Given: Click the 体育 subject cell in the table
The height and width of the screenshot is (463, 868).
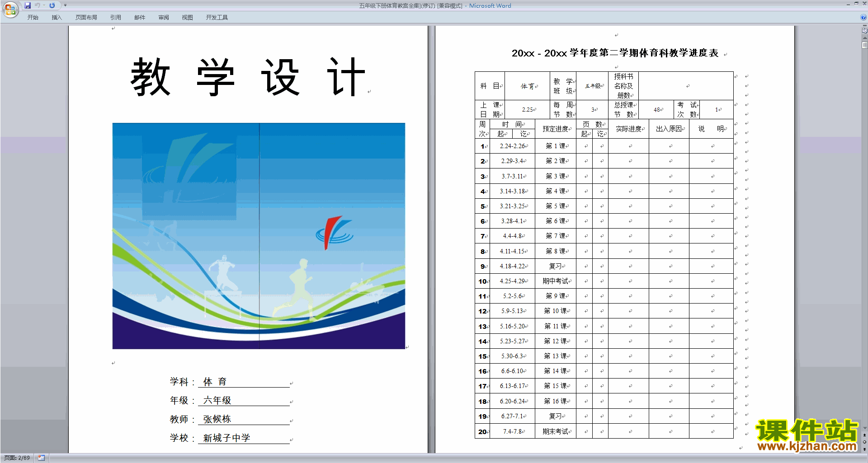Looking at the screenshot, I should [x=528, y=86].
